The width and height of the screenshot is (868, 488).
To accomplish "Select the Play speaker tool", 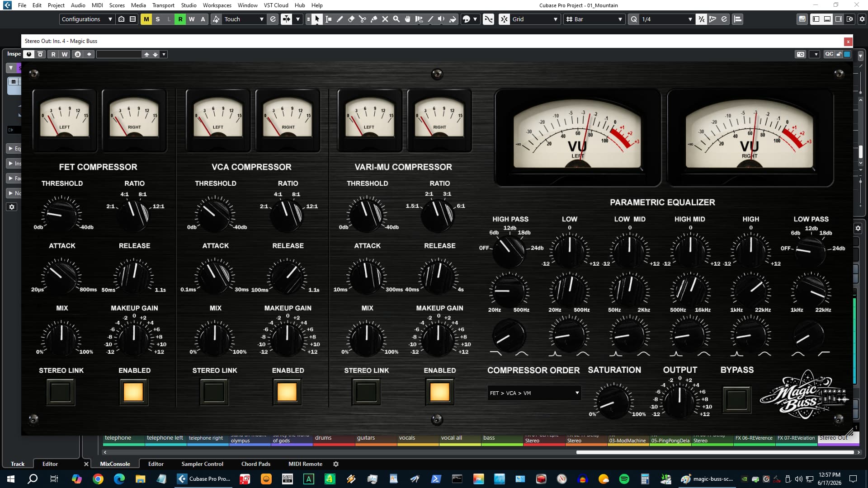I will click(441, 19).
